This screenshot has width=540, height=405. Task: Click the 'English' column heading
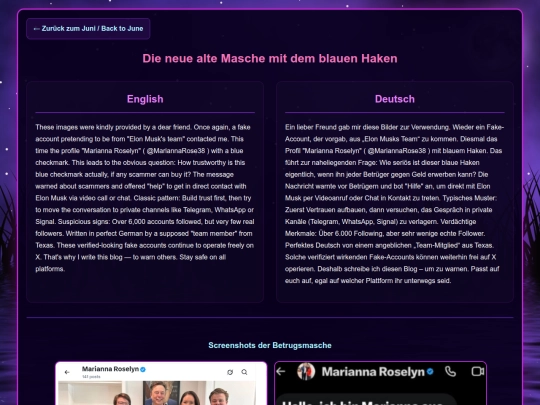click(x=145, y=99)
